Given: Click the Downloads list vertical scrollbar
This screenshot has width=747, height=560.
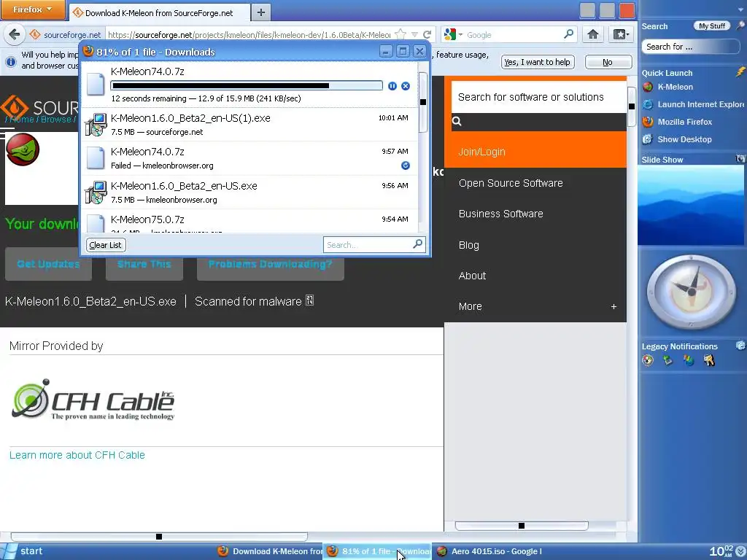Looking at the screenshot, I should 422,102.
